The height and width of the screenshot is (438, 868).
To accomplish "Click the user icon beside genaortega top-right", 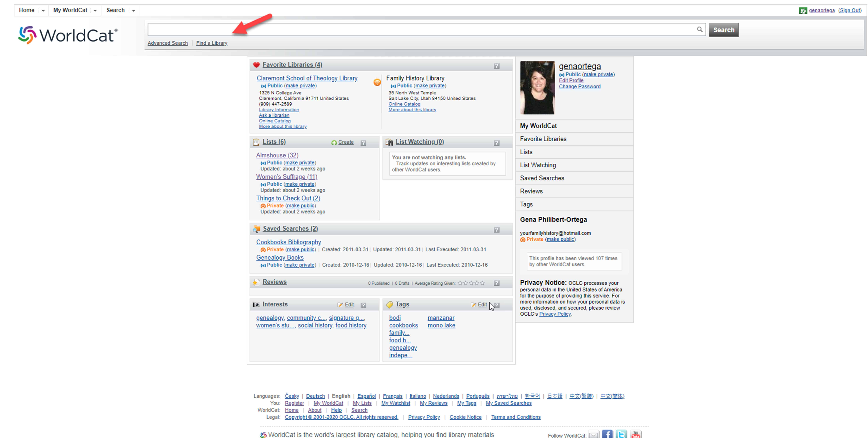I will 803,10.
